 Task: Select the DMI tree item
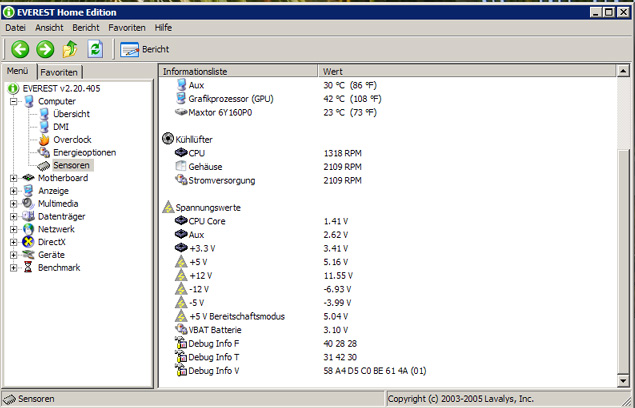(x=61, y=127)
